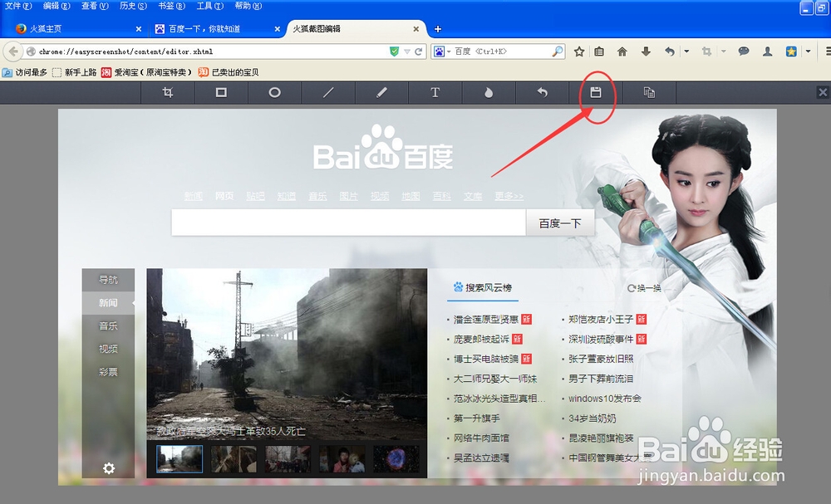This screenshot has width=831, height=504.
Task: Expand dropdown next to blue star icon
Action: [808, 51]
